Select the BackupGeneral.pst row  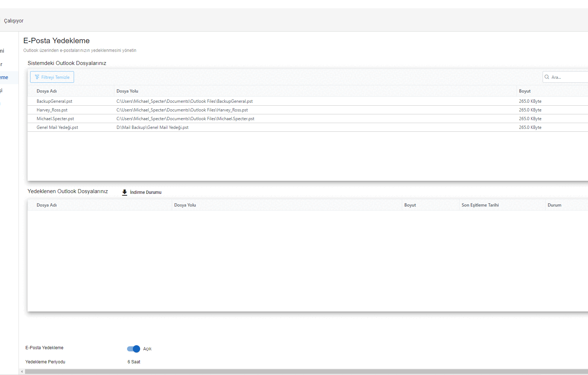[x=54, y=101]
